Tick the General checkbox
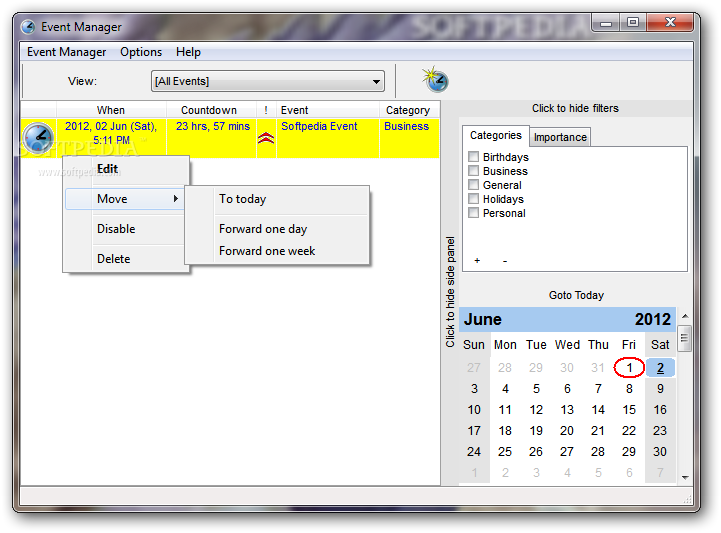 pos(474,185)
